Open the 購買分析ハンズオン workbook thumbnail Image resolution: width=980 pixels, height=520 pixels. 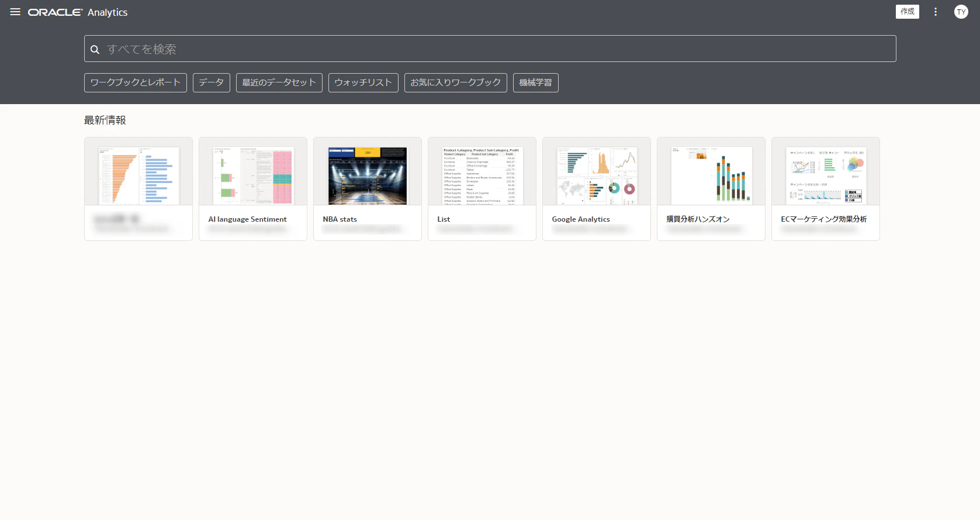pyautogui.click(x=711, y=175)
